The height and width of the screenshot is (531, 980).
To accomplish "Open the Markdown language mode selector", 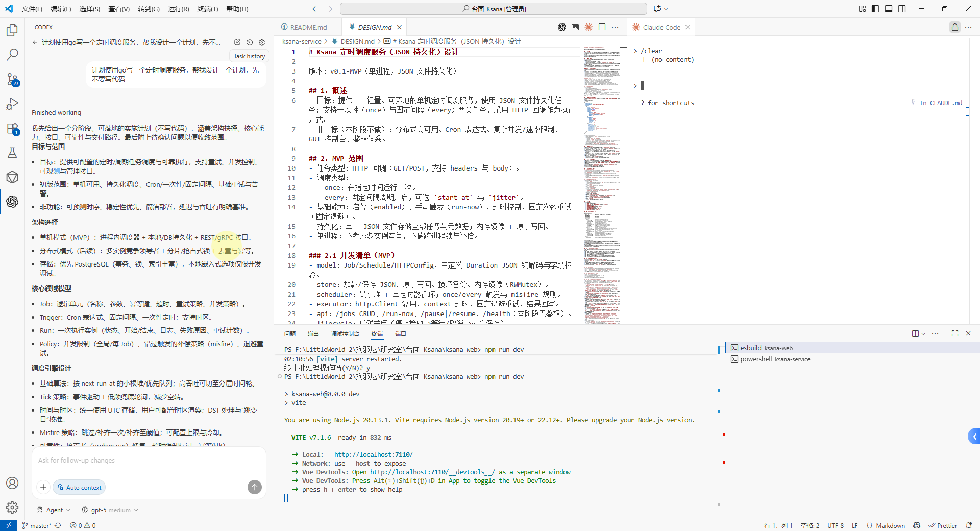I will pos(890,525).
